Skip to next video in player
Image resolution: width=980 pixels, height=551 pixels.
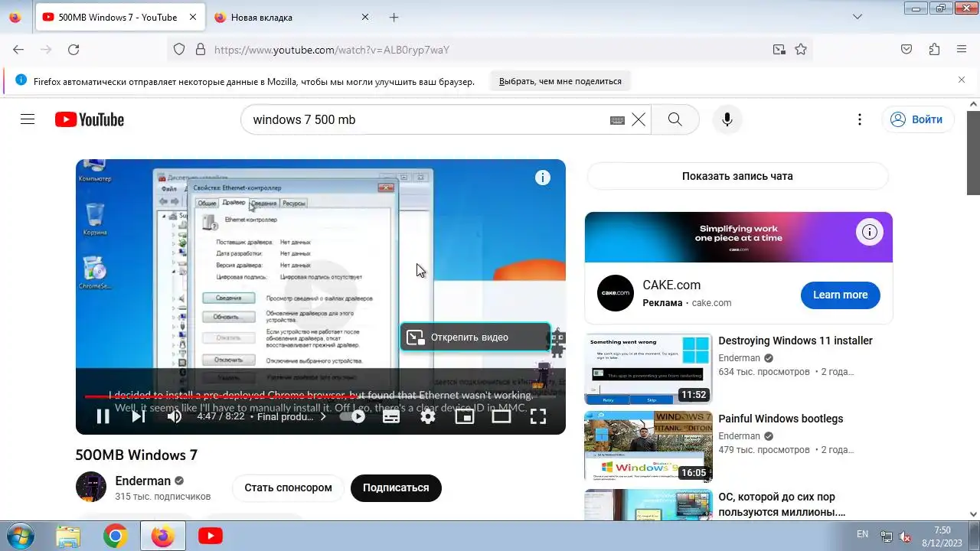point(139,416)
